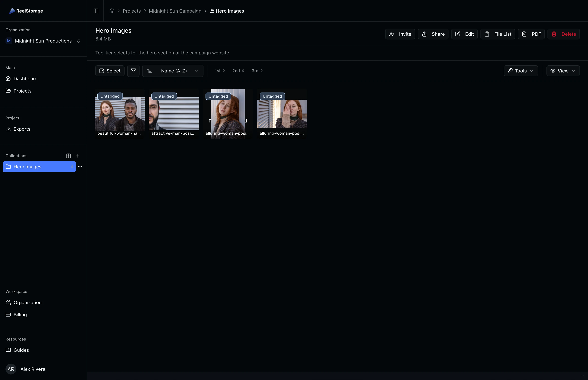Open the home breadcrumb

(112, 11)
